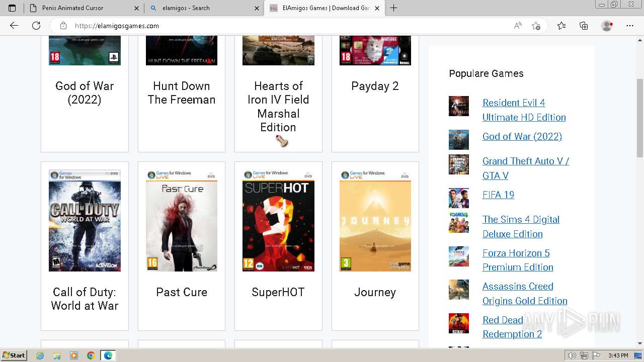Viewport: 644px width, 362px height.
Task: Open Red Dead Redemption 2 sidebar link
Action: [x=512, y=327]
